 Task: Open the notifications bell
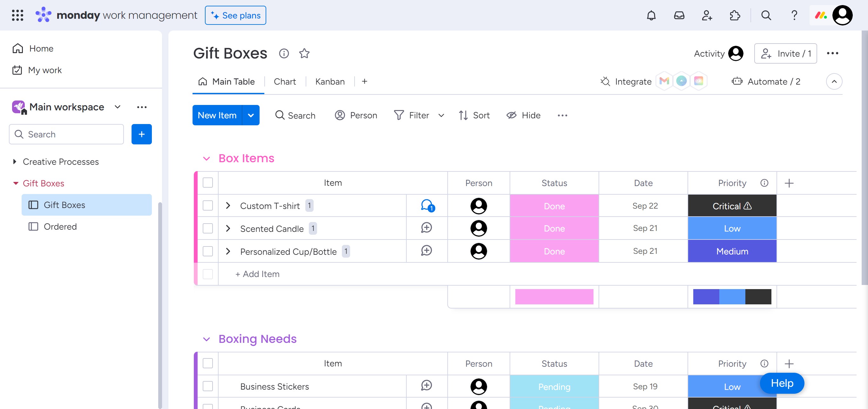pyautogui.click(x=651, y=15)
